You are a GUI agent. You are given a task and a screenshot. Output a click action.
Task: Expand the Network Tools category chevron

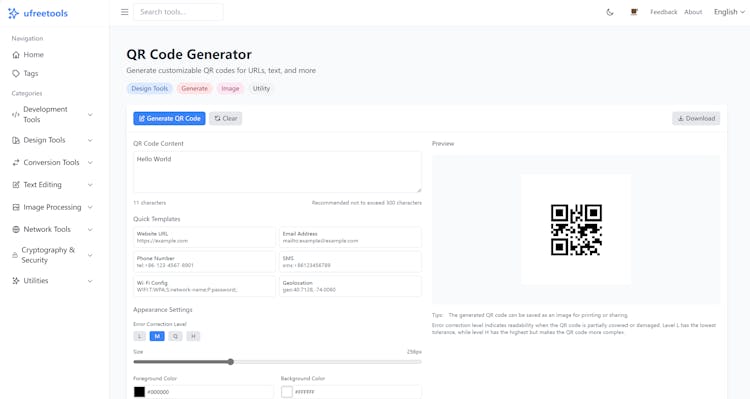pyautogui.click(x=90, y=230)
